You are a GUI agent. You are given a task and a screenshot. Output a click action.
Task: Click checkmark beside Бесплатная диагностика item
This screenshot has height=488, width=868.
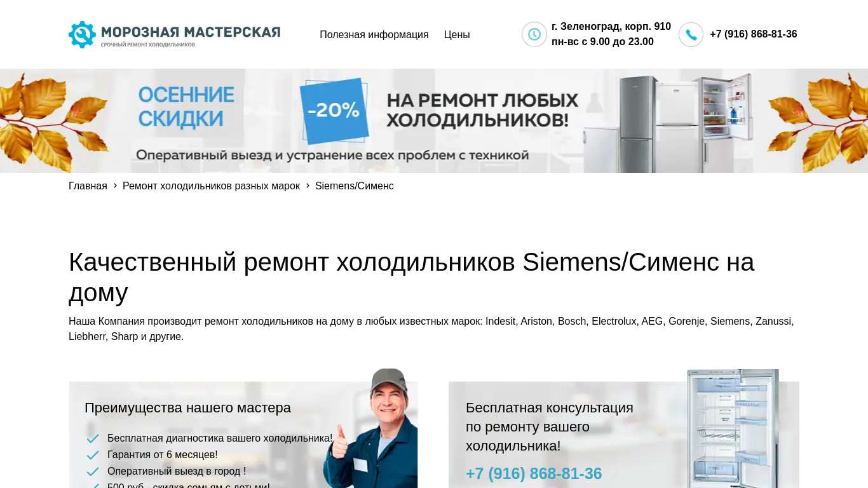[x=93, y=438]
